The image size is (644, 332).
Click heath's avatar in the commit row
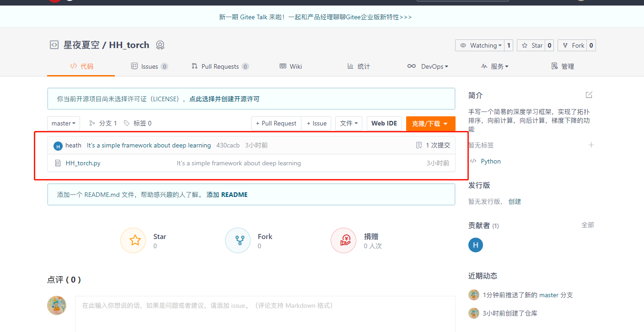tap(58, 146)
